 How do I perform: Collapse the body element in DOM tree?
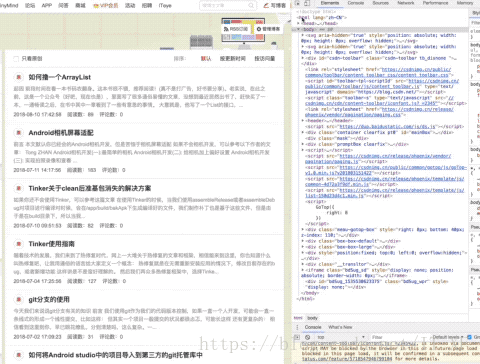[x=299, y=29]
